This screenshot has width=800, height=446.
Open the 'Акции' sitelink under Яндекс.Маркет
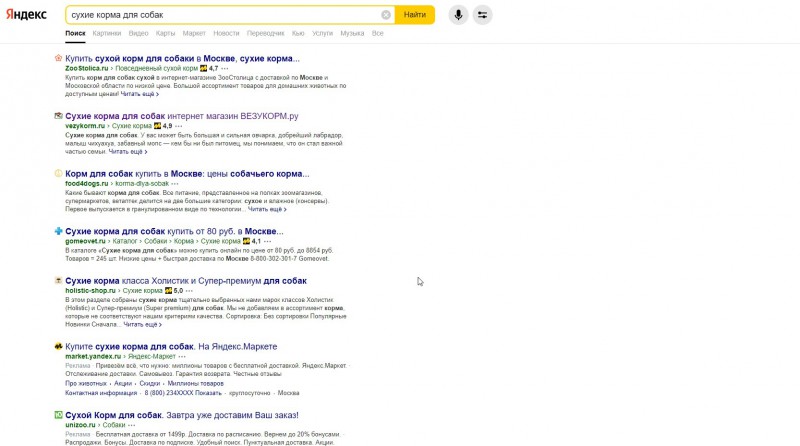pos(122,383)
